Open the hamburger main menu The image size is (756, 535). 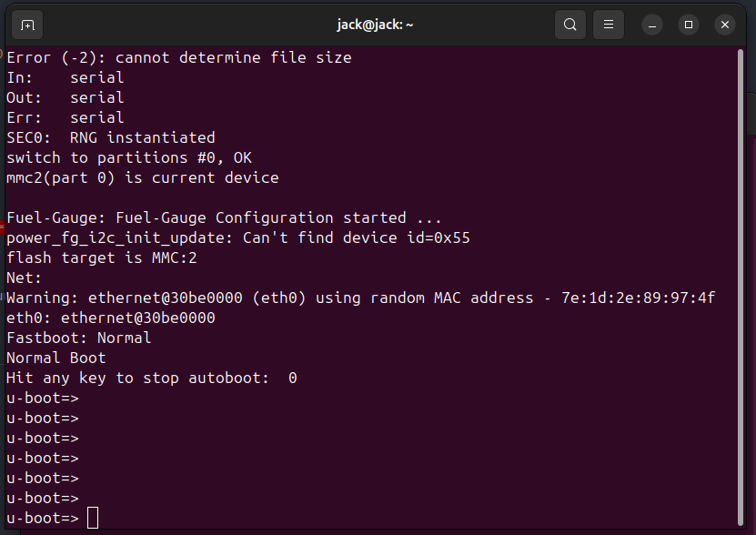609,25
